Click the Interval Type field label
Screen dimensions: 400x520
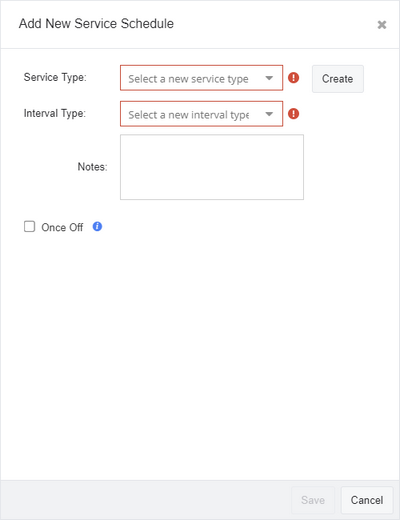tap(55, 113)
